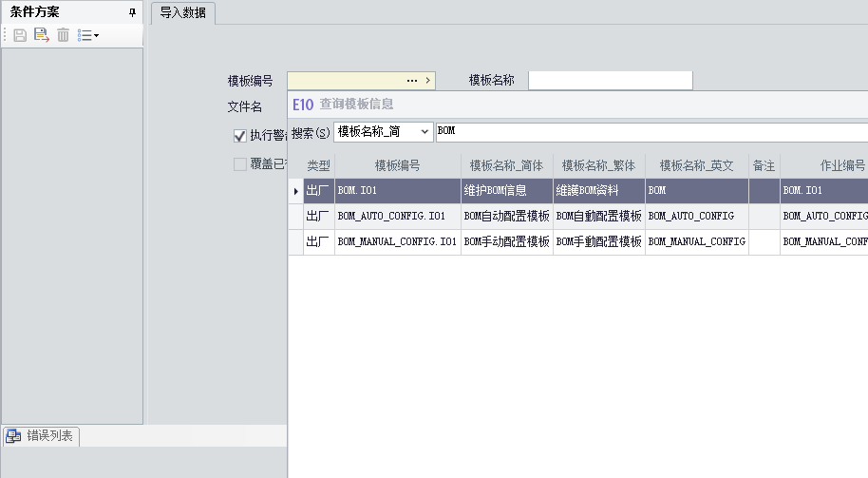Click the row indicator arrow of first row
Screen dimensions: 868x478
[295, 191]
